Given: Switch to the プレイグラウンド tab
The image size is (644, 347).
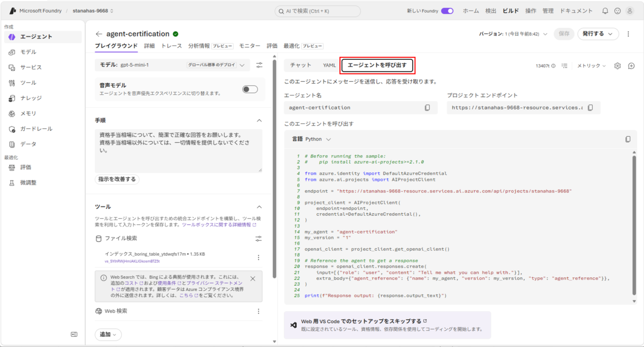Looking at the screenshot, I should pos(116,46).
